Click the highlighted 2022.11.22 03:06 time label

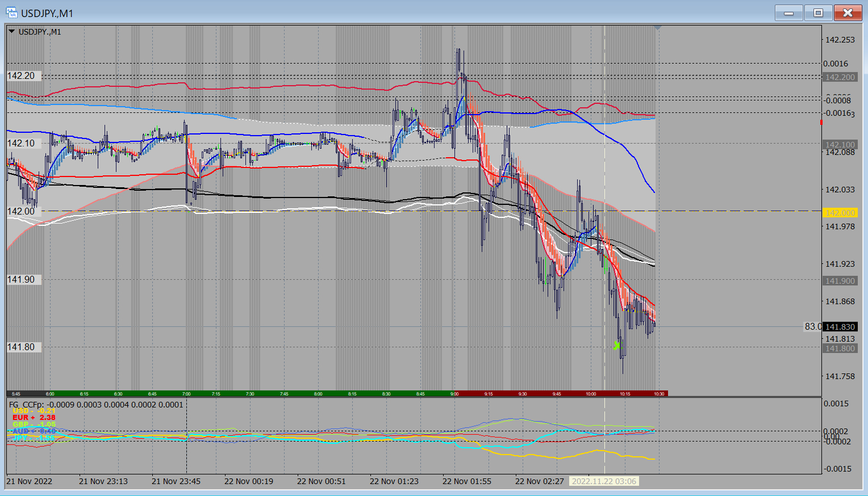pos(604,481)
